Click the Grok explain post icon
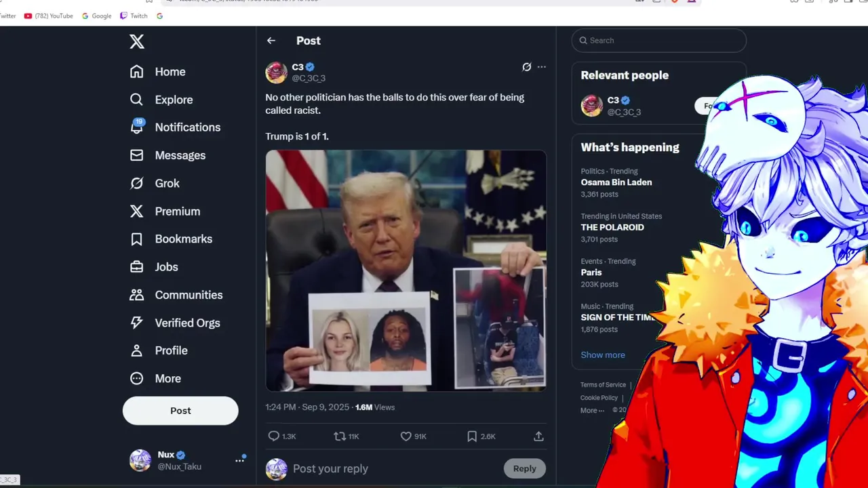This screenshot has width=868, height=488. click(x=526, y=67)
